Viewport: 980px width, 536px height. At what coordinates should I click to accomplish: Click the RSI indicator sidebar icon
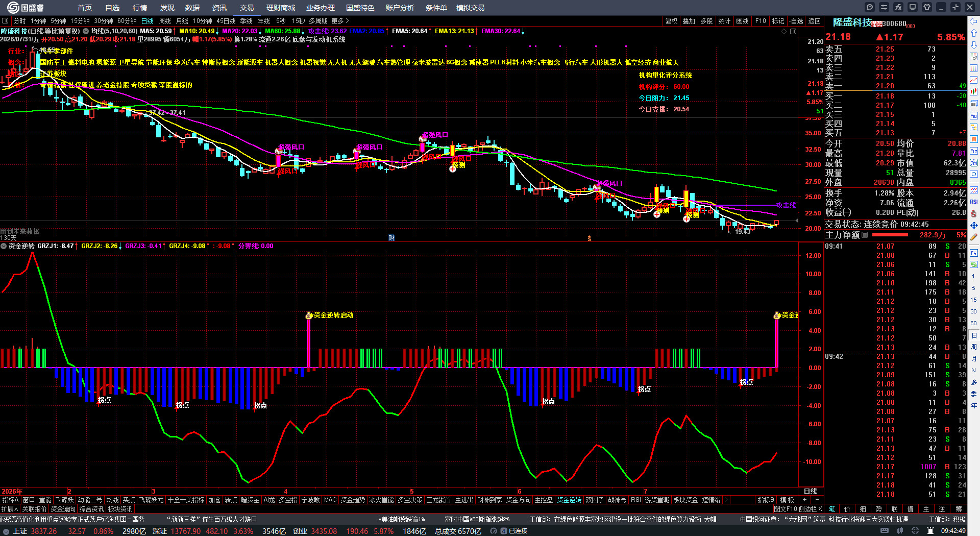coord(974,202)
